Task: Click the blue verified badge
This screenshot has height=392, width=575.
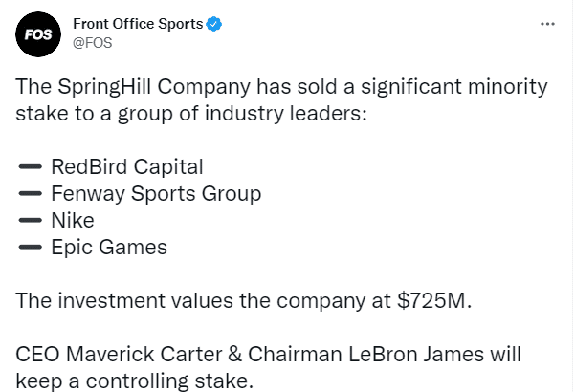Action: tap(214, 25)
